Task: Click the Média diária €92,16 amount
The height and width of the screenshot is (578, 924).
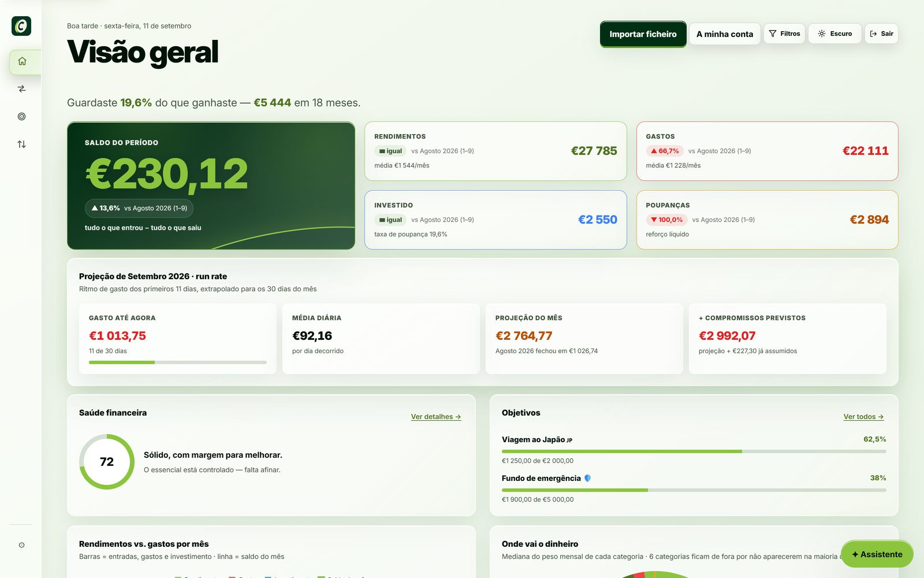Action: 312,336
